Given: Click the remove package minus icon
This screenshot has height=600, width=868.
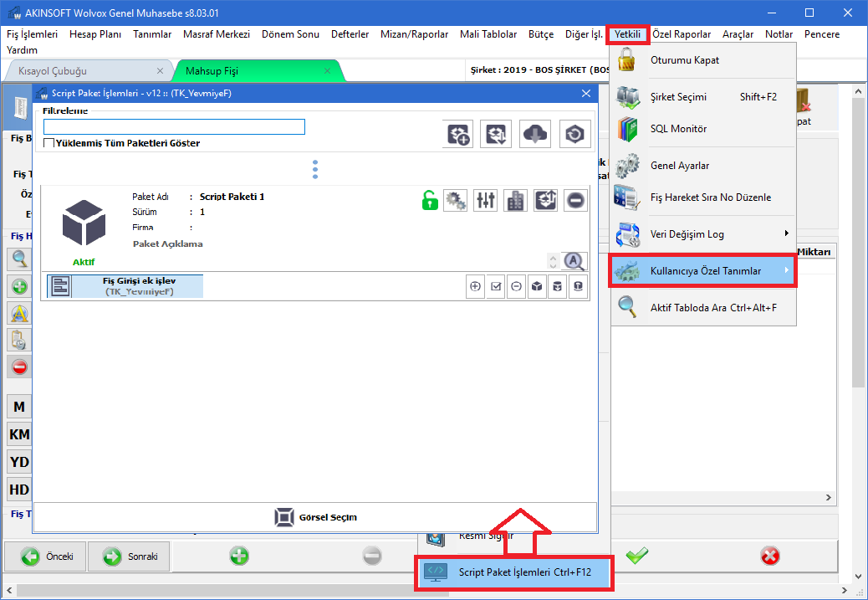Looking at the screenshot, I should point(575,200).
